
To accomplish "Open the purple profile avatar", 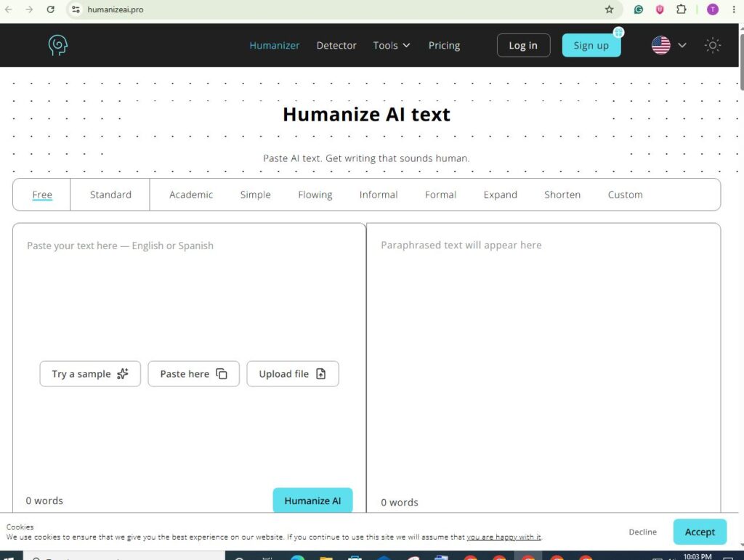I will pyautogui.click(x=712, y=9).
